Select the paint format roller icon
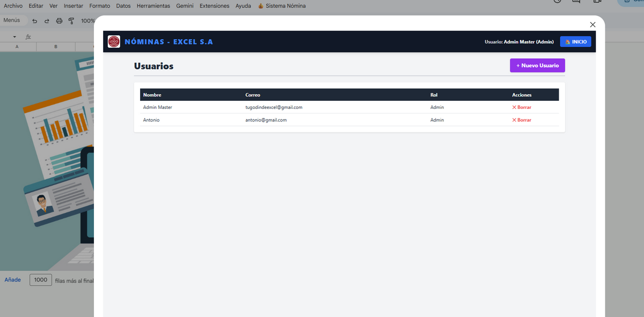Screen dimensions: 644x317 (x=71, y=21)
